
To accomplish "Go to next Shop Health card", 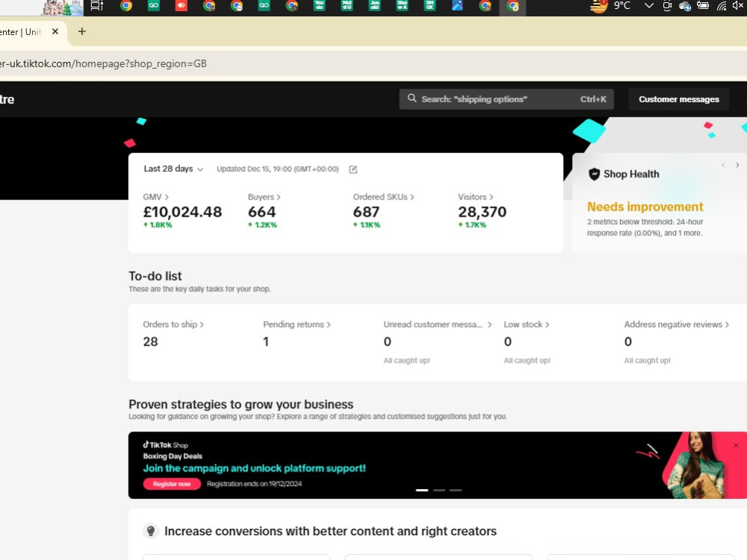I will pos(737,165).
